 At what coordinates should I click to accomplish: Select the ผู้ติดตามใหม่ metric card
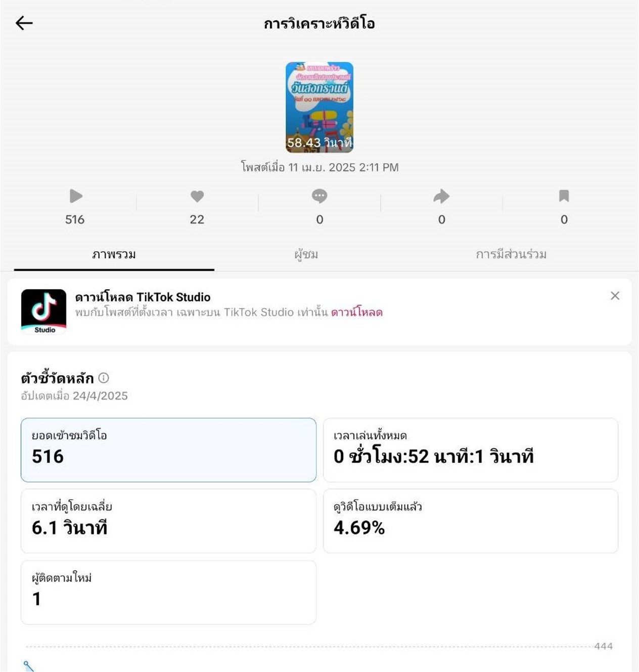168,592
